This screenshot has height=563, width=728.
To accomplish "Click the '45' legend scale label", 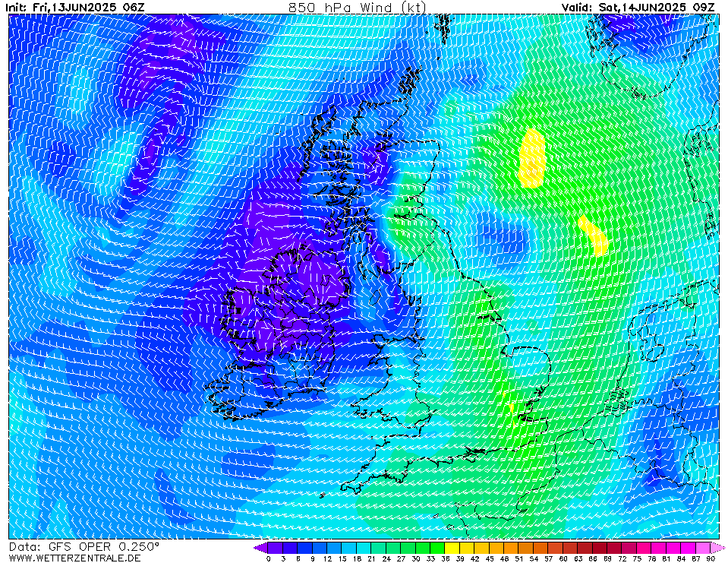I will click(x=490, y=558).
